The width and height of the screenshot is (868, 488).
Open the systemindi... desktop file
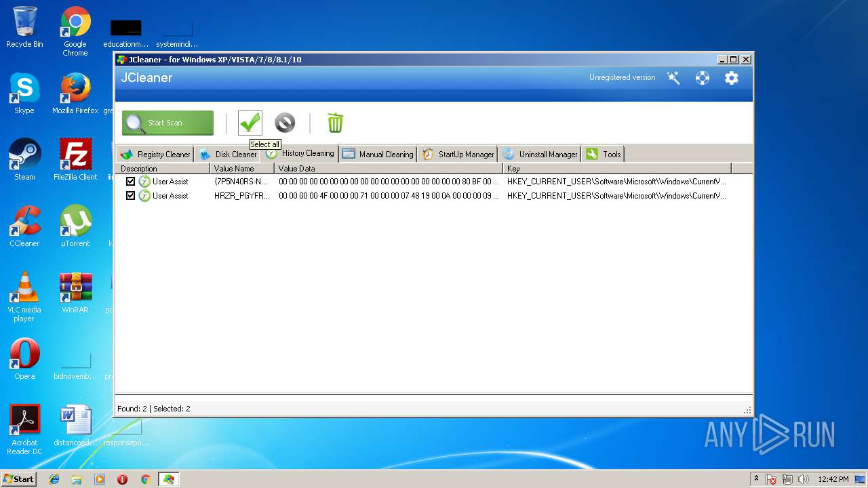pyautogui.click(x=177, y=34)
